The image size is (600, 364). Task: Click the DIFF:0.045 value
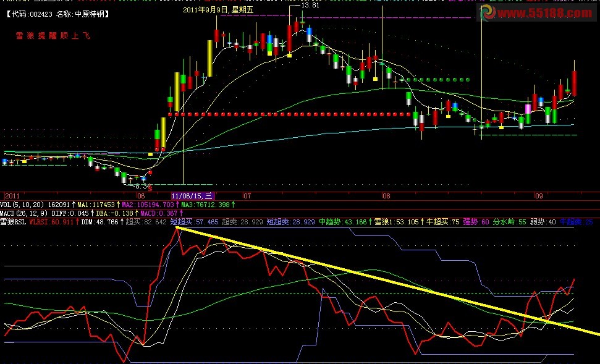(70, 213)
